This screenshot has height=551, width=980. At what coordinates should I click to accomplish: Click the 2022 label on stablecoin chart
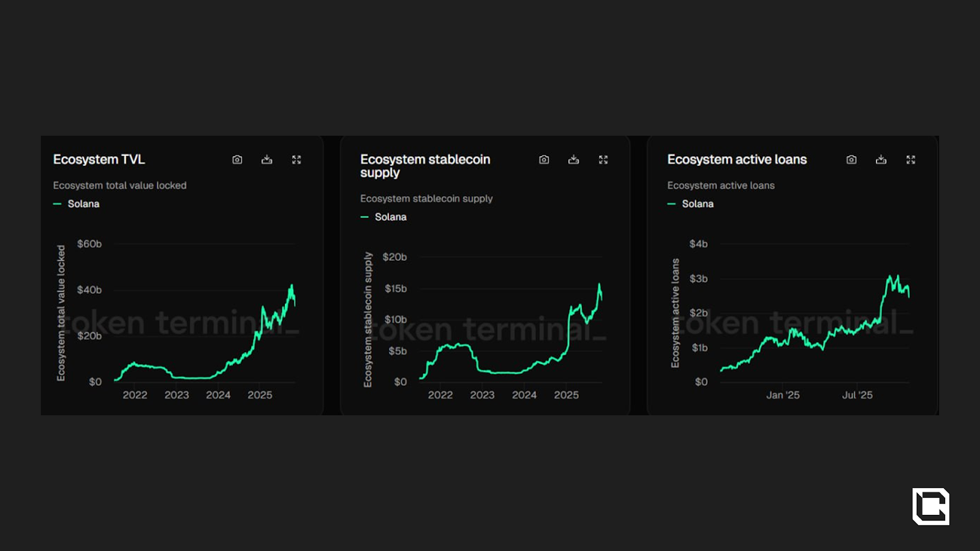click(x=440, y=395)
